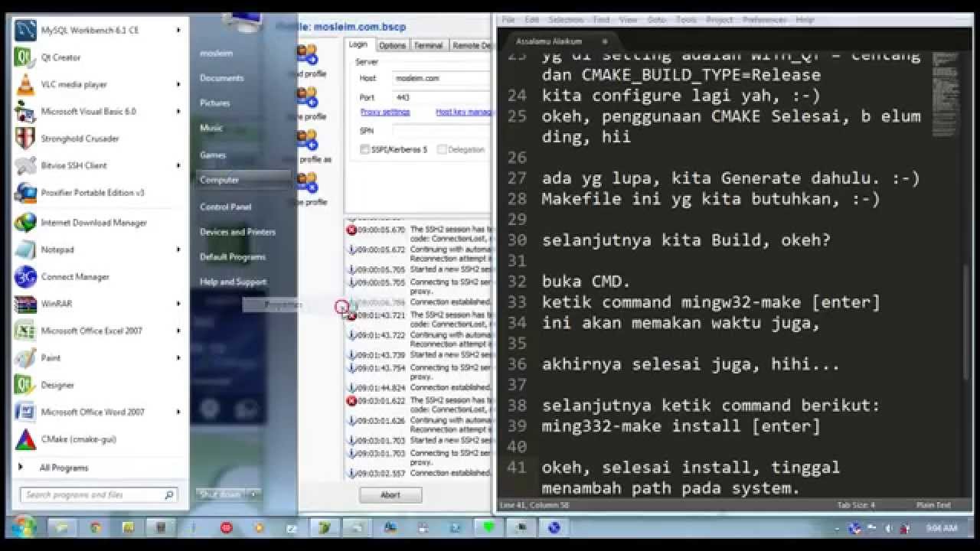Click Abort button in Bitvise

[390, 495]
